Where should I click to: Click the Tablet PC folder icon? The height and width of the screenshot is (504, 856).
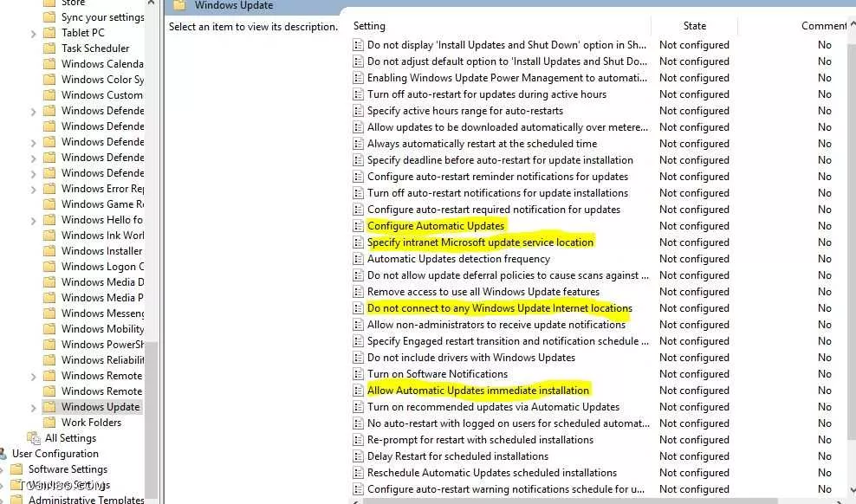pos(49,33)
